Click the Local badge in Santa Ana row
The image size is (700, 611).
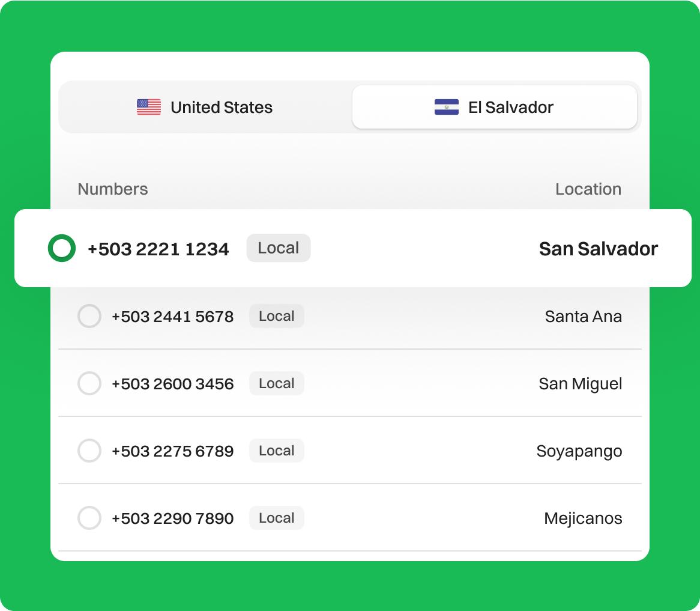(x=276, y=316)
